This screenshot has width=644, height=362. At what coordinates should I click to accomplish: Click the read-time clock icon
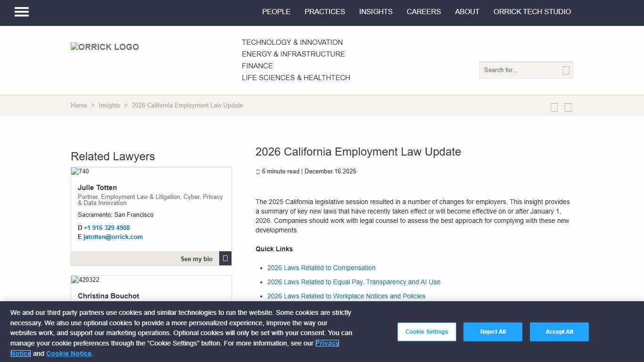pyautogui.click(x=258, y=171)
